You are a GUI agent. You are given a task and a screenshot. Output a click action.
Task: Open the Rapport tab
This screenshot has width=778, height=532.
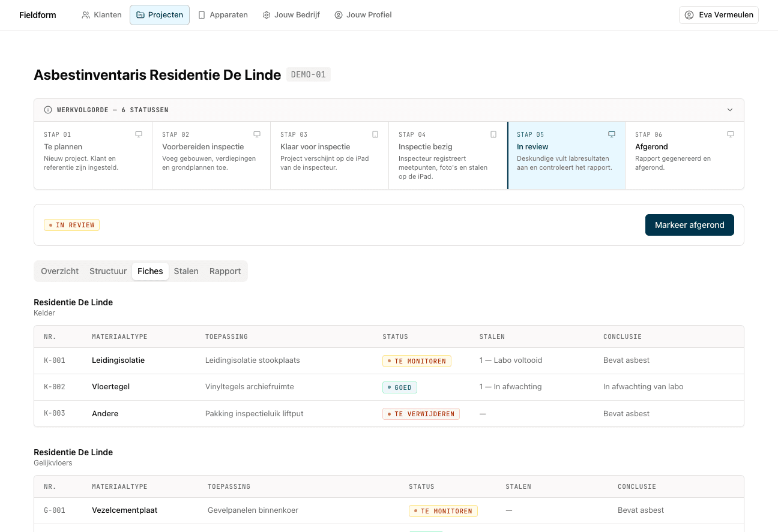pos(225,271)
